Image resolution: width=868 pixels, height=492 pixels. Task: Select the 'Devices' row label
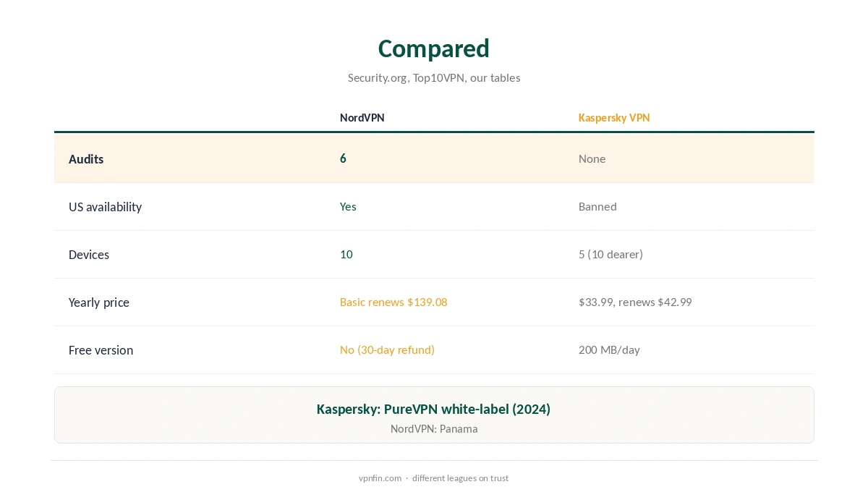tap(89, 255)
